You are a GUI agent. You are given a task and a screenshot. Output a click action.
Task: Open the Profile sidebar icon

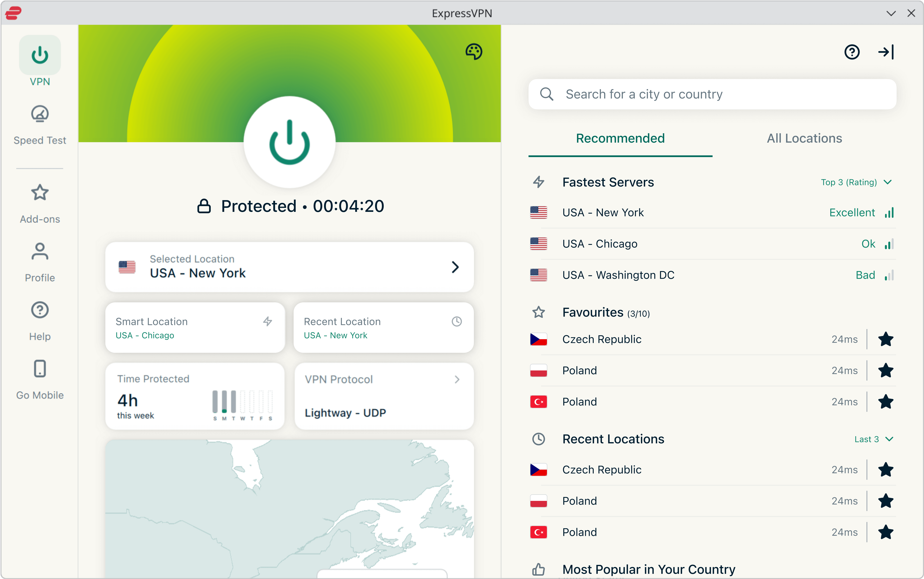tap(40, 252)
